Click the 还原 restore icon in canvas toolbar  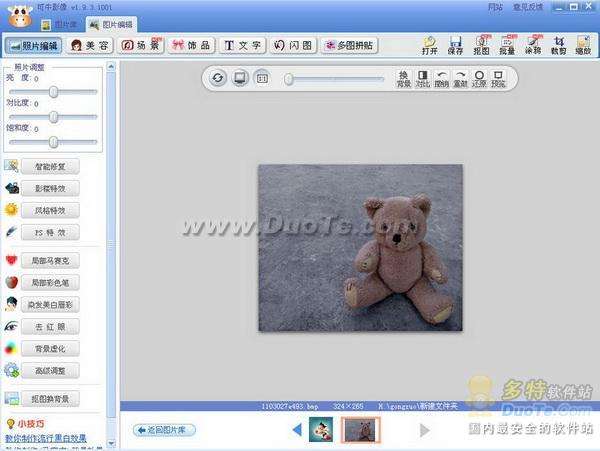pos(479,78)
